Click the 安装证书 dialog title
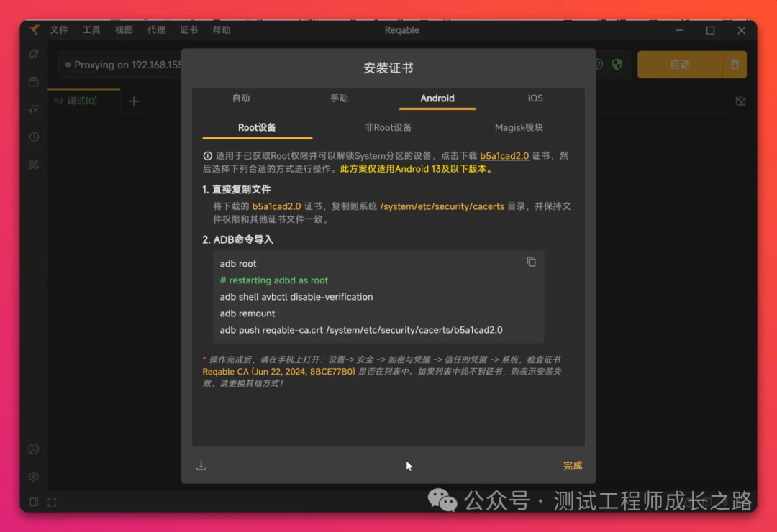The width and height of the screenshot is (777, 532). 388,68
